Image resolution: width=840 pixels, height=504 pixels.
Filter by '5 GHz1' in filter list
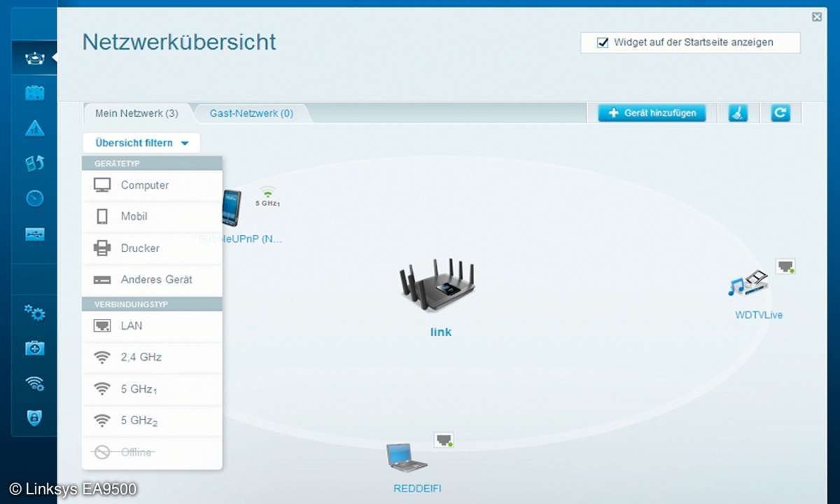(x=152, y=388)
